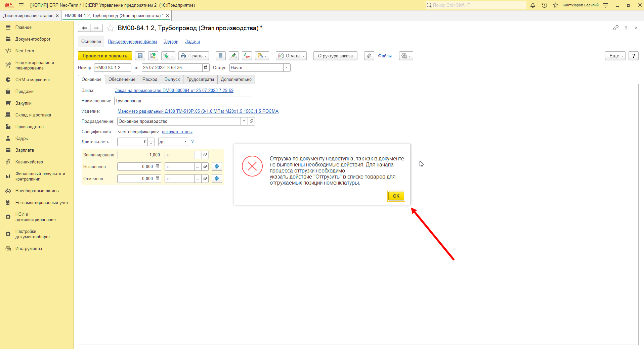Click the get link chain icon

616,28
